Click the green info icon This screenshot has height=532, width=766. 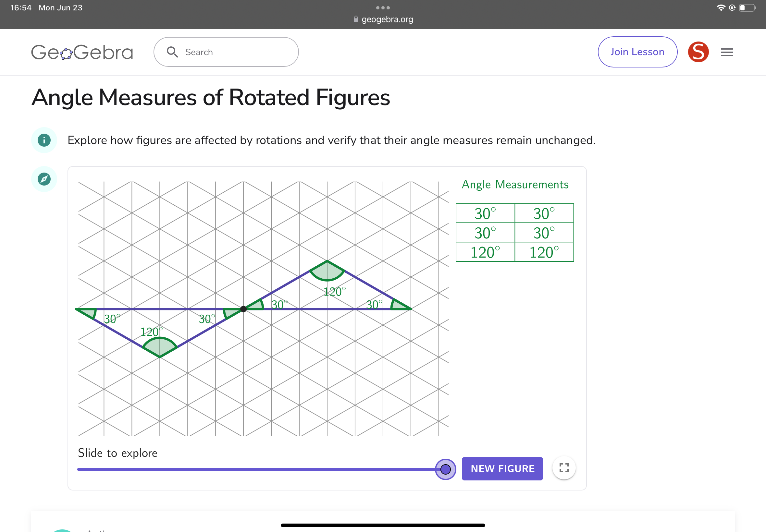[44, 140]
